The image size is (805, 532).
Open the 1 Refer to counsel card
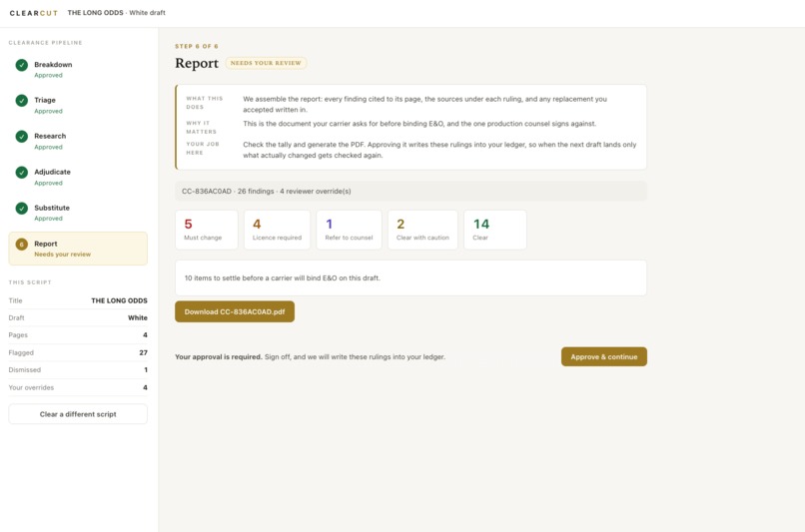point(350,230)
